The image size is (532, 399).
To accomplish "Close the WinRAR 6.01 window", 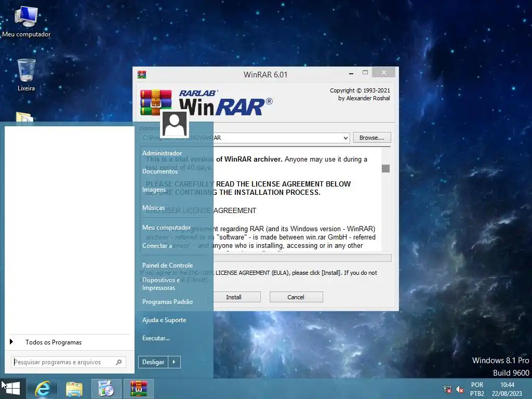I will [x=384, y=72].
